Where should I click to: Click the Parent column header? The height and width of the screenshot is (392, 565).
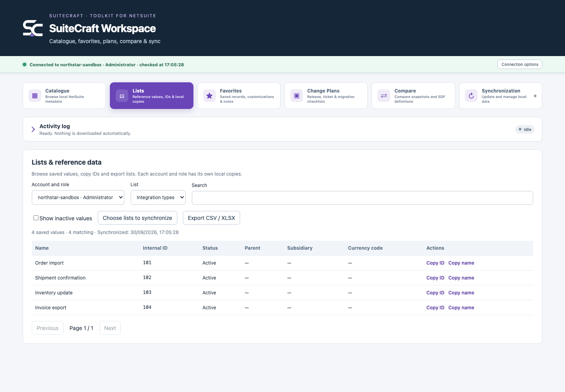pyautogui.click(x=252, y=248)
